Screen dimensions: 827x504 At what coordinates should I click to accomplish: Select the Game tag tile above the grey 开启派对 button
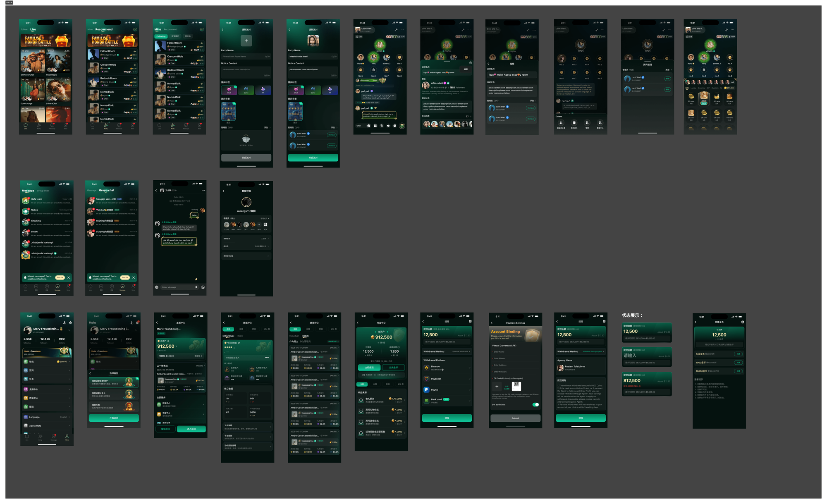click(246, 90)
